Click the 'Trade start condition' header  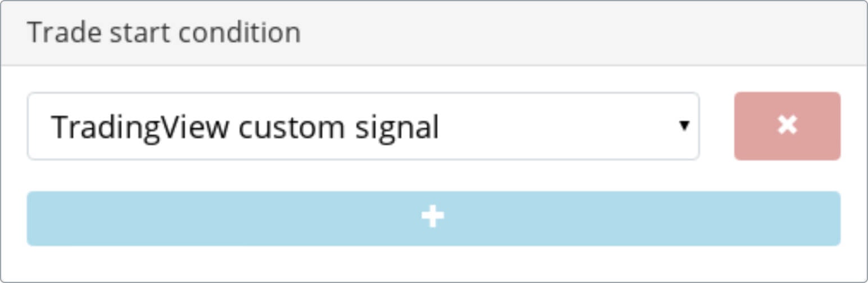(164, 33)
